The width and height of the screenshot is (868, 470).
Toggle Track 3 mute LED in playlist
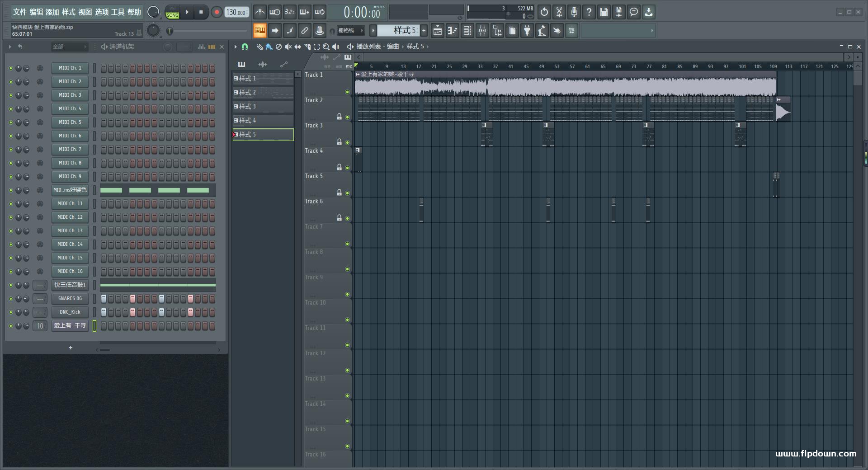[x=347, y=143]
